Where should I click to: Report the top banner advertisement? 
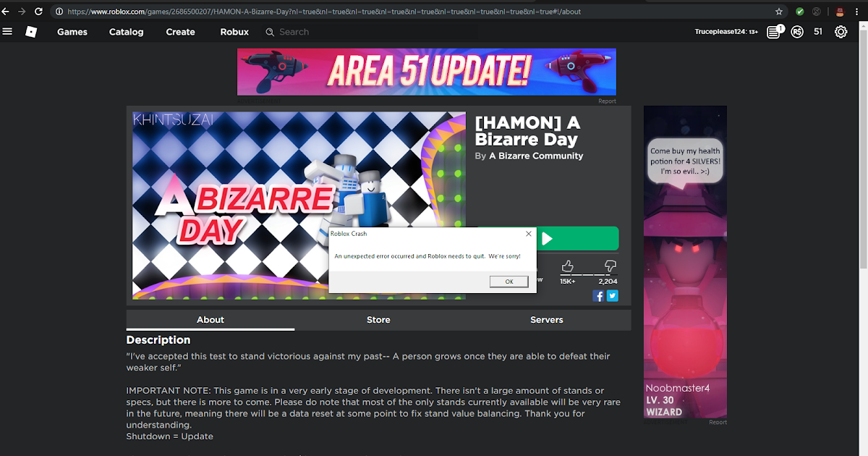607,101
